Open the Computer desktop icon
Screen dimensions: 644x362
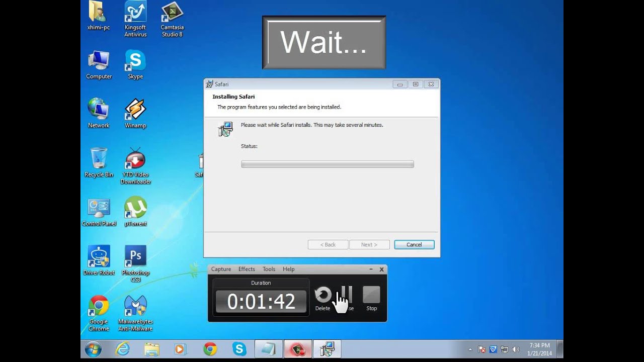99,65
